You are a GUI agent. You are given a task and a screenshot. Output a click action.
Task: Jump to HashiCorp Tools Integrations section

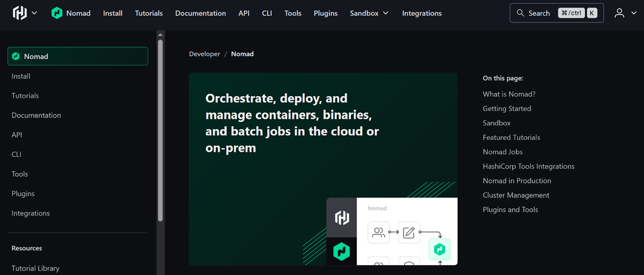[x=528, y=166]
